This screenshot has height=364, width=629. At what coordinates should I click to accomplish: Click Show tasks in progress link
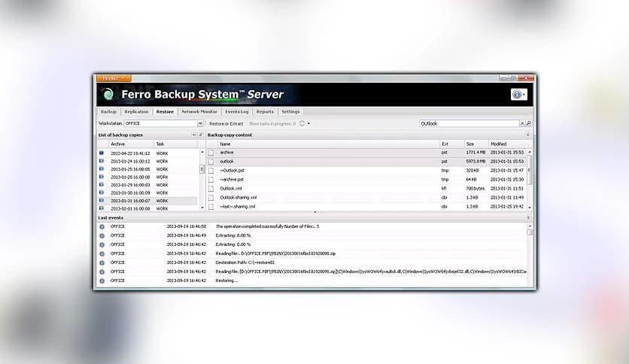[x=272, y=123]
